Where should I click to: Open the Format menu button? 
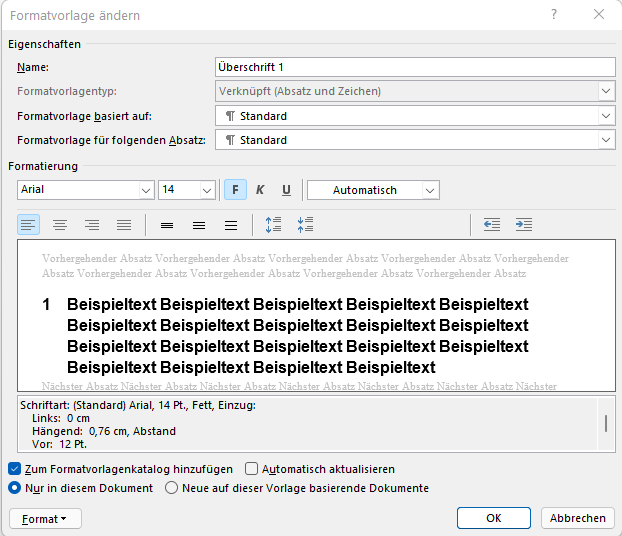tap(45, 518)
